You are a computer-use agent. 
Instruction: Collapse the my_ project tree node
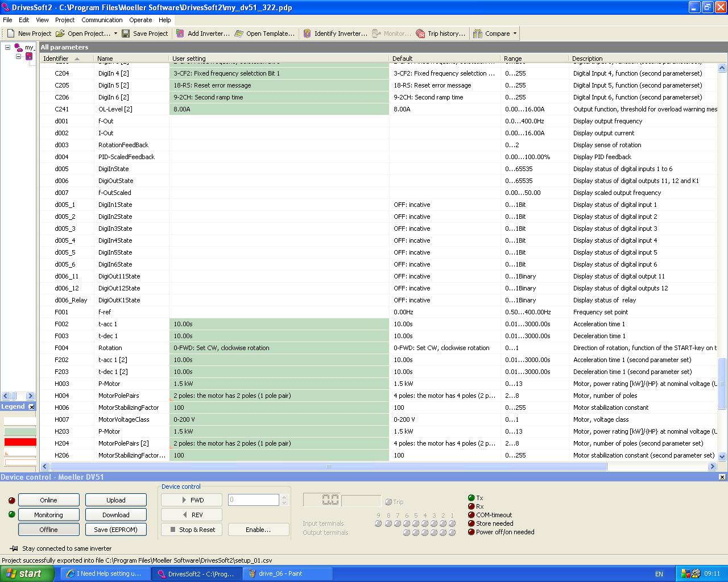tap(8, 48)
